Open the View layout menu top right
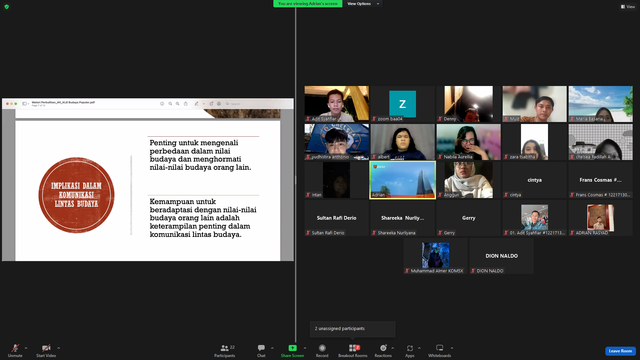This screenshot has width=640, height=360. (628, 7)
